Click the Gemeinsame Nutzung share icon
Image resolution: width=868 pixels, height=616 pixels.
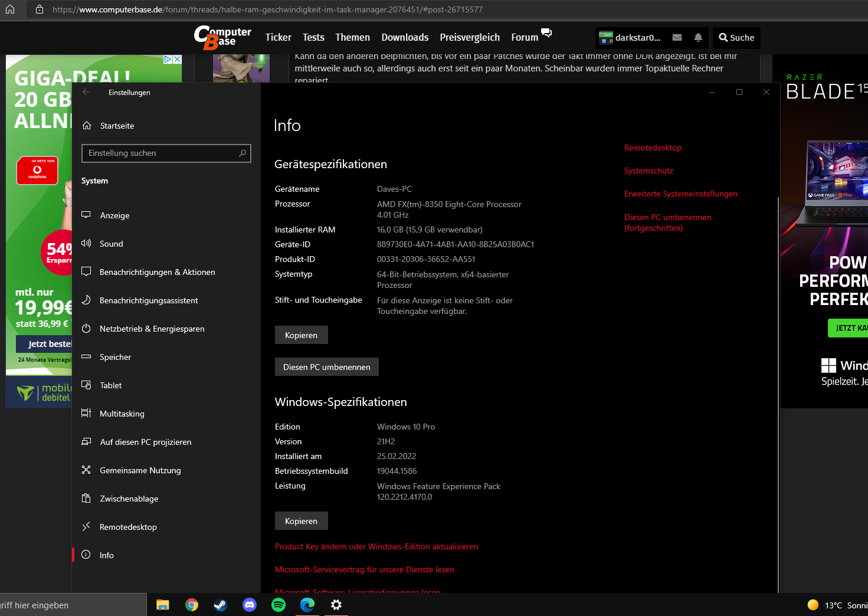pos(86,470)
